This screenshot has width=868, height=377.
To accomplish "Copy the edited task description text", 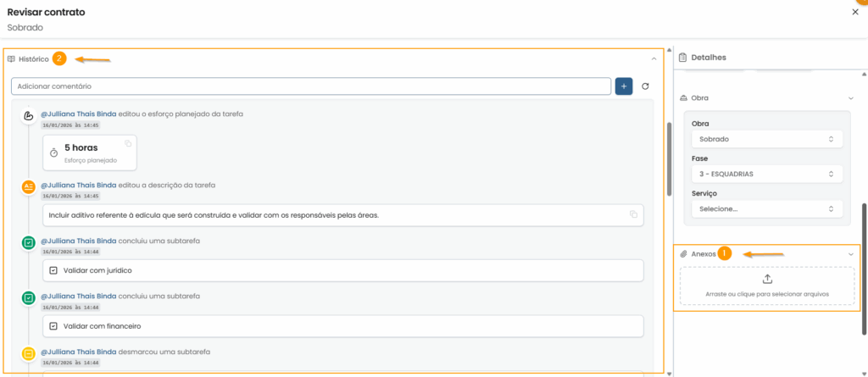I will pyautogui.click(x=633, y=215).
